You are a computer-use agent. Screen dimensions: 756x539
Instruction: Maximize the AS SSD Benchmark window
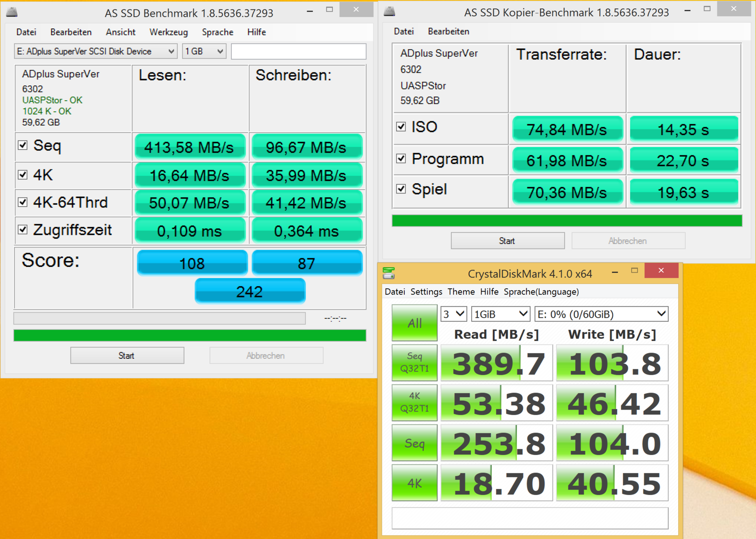329,10
